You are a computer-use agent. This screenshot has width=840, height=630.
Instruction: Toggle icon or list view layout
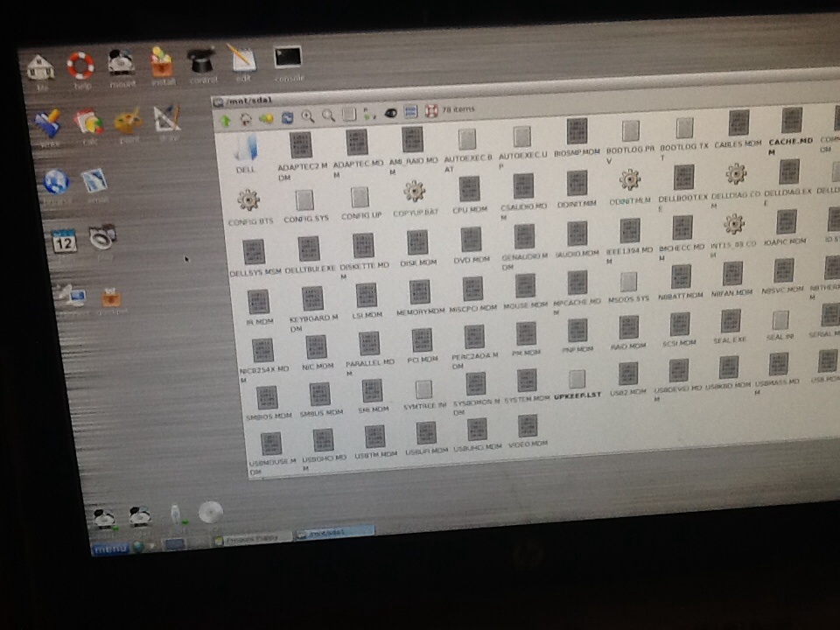tap(349, 114)
